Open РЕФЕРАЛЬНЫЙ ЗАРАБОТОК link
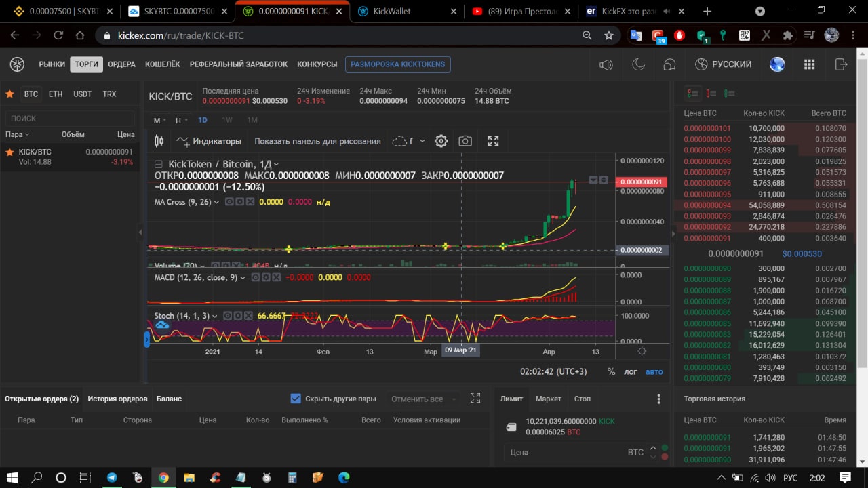This screenshot has height=488, width=868. (239, 64)
